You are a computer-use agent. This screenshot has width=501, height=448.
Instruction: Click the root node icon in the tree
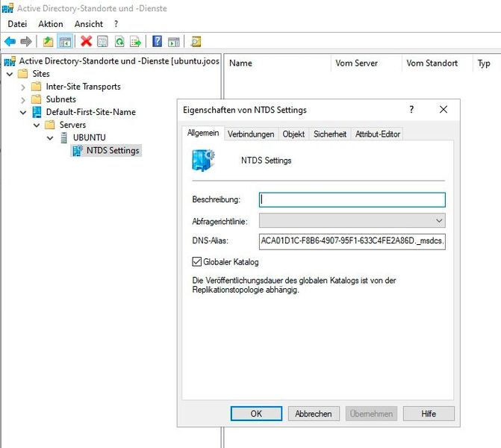(x=10, y=60)
